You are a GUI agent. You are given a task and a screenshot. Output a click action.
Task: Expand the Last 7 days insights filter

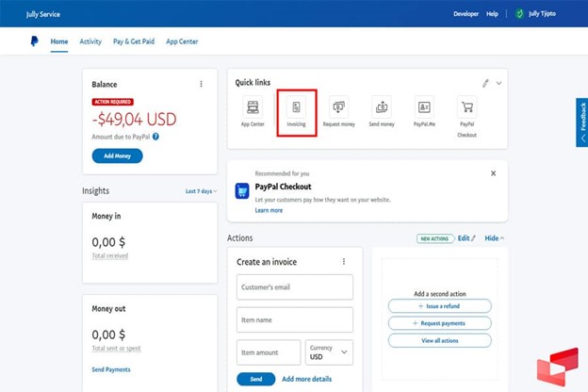pos(201,191)
